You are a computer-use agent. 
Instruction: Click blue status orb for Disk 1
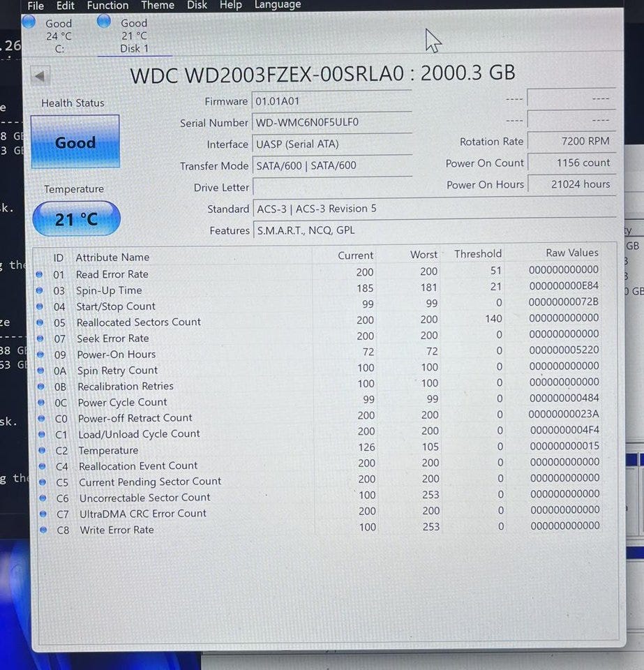point(104,20)
